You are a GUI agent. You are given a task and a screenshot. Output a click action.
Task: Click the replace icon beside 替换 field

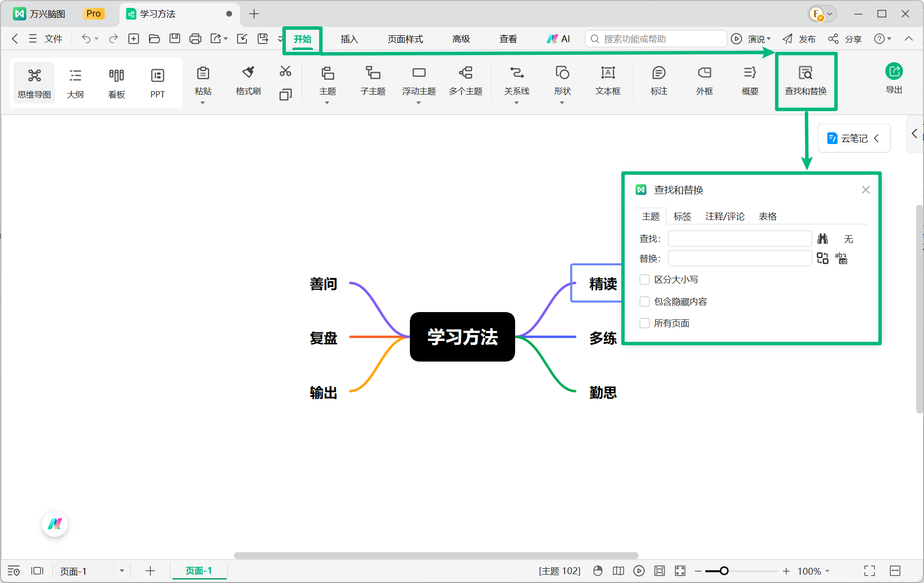click(x=823, y=258)
